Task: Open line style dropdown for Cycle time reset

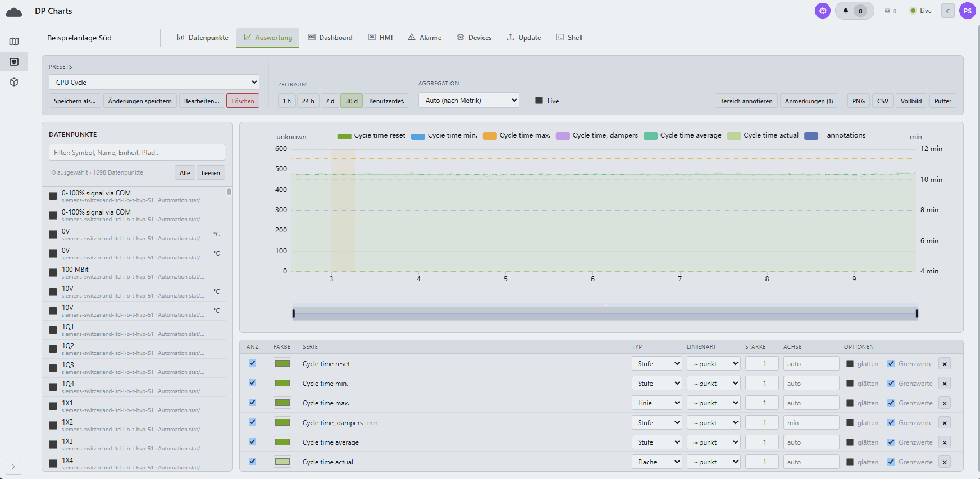Action: (x=713, y=364)
